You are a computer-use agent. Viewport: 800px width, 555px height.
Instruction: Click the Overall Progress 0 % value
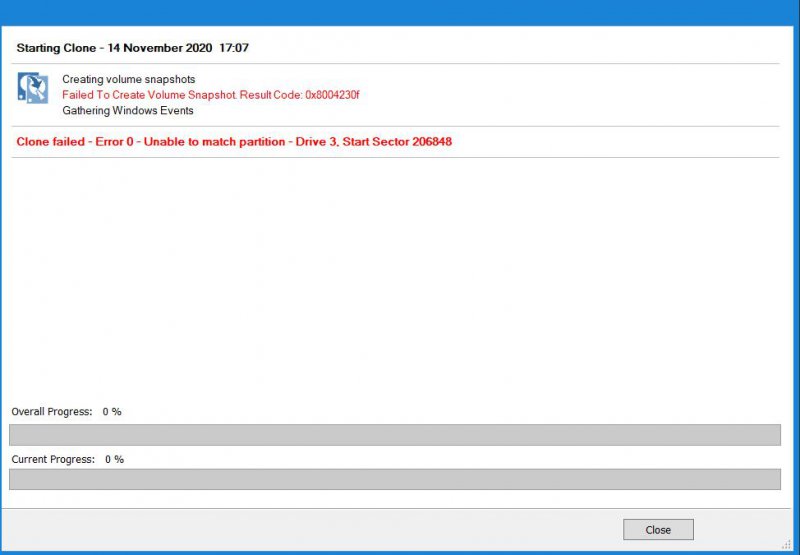click(111, 412)
